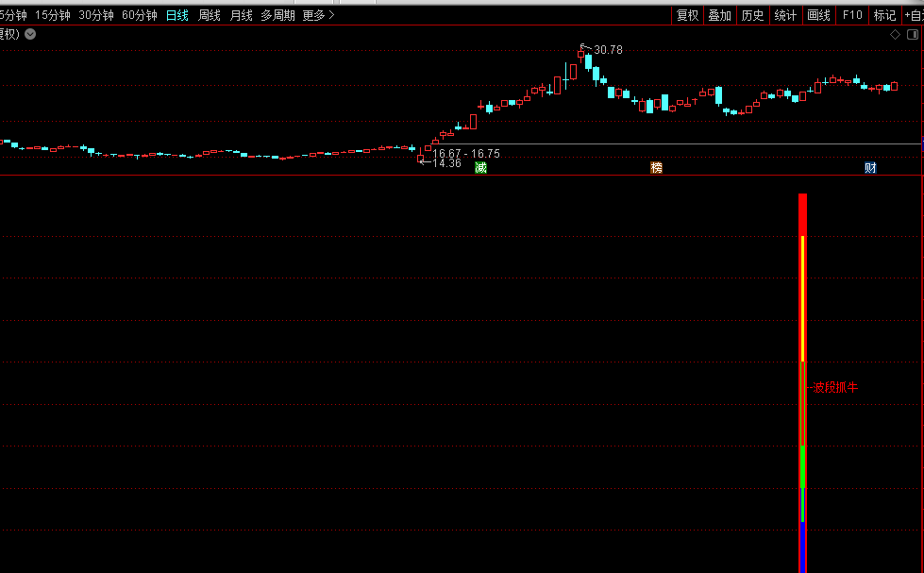Screen dimensions: 924x573
Task: Toggle the side panel layout icon
Action: tap(913, 35)
